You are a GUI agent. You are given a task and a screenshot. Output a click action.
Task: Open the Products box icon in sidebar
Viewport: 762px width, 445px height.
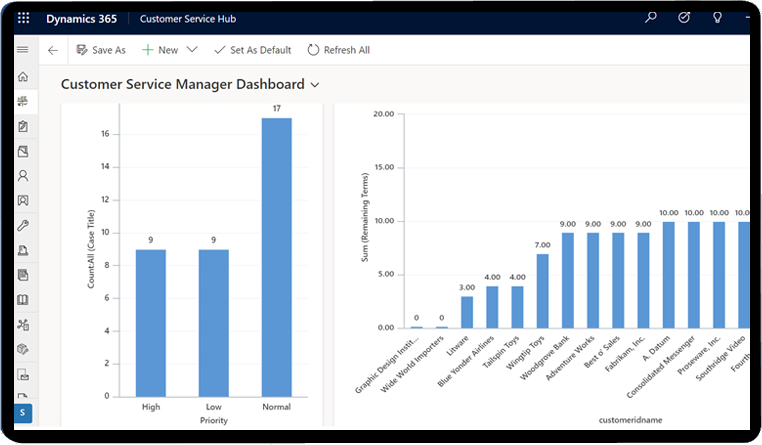(23, 349)
